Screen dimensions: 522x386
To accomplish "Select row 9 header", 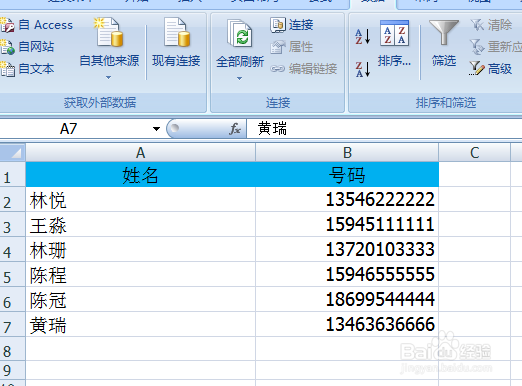I will [x=12, y=370].
